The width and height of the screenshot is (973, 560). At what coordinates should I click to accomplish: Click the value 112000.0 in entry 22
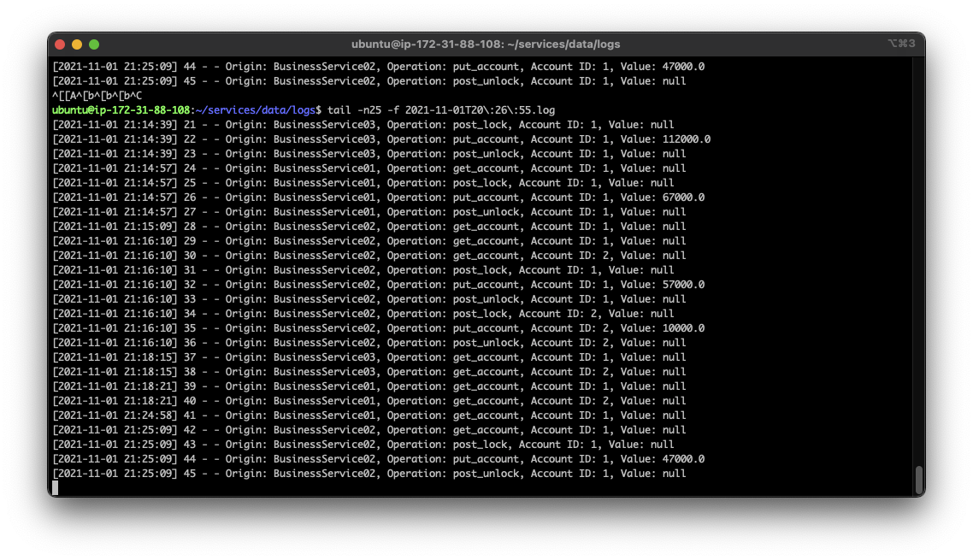point(687,139)
